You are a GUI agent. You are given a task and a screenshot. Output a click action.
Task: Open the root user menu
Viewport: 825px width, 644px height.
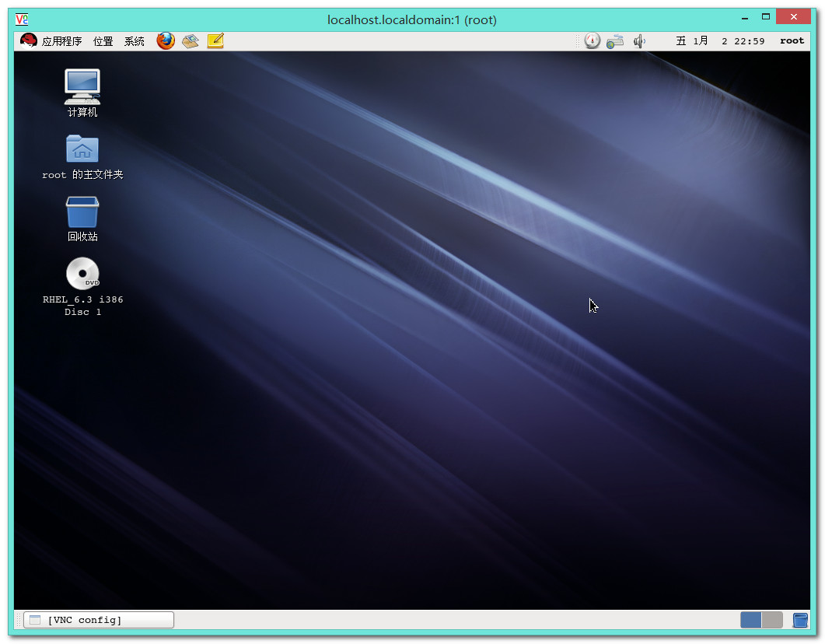[x=792, y=41]
